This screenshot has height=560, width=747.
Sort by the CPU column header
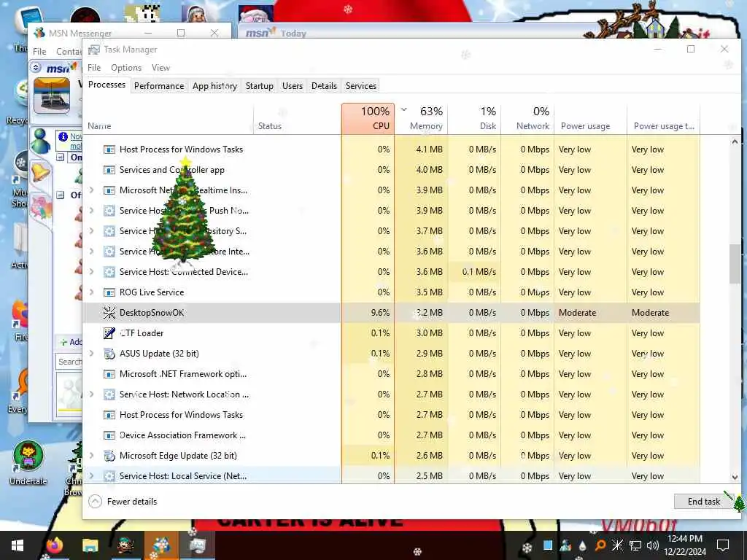(x=368, y=119)
